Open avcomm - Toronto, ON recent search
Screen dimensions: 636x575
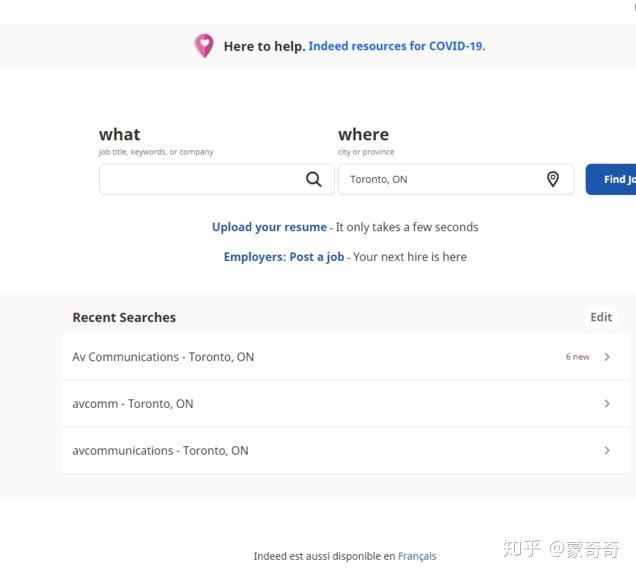[x=345, y=404]
